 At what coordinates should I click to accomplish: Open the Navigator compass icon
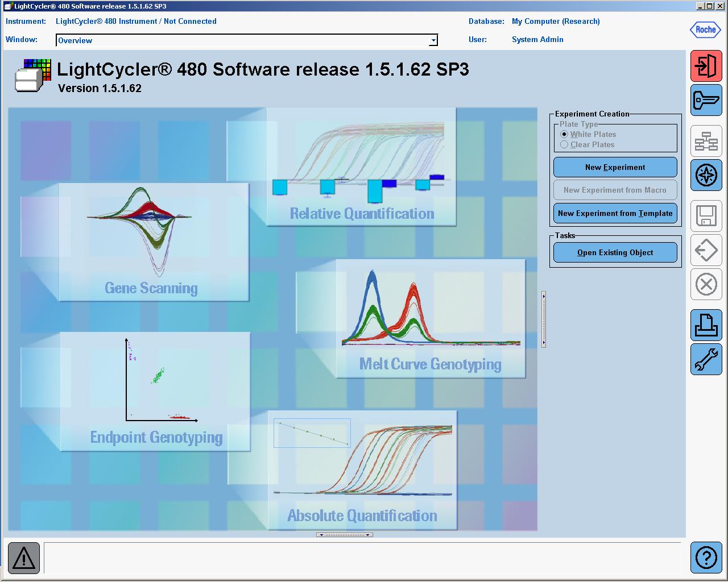[x=706, y=175]
